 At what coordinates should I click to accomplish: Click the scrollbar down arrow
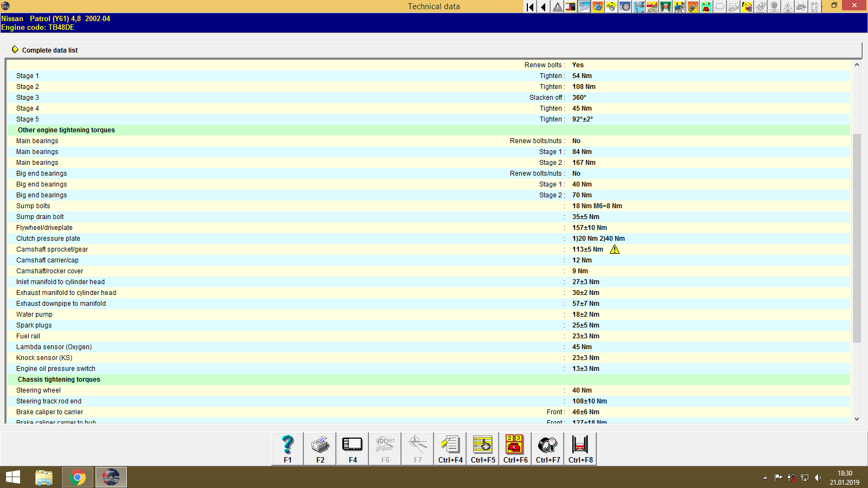point(858,419)
